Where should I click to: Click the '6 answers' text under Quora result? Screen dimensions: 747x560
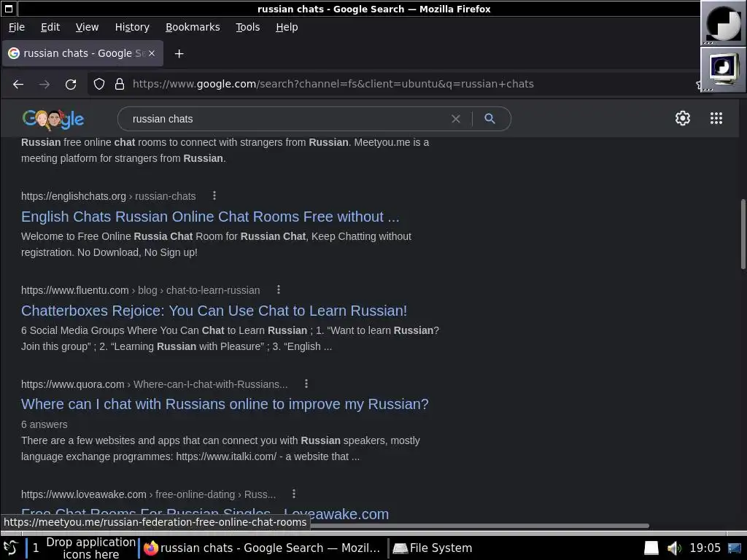[x=44, y=424]
